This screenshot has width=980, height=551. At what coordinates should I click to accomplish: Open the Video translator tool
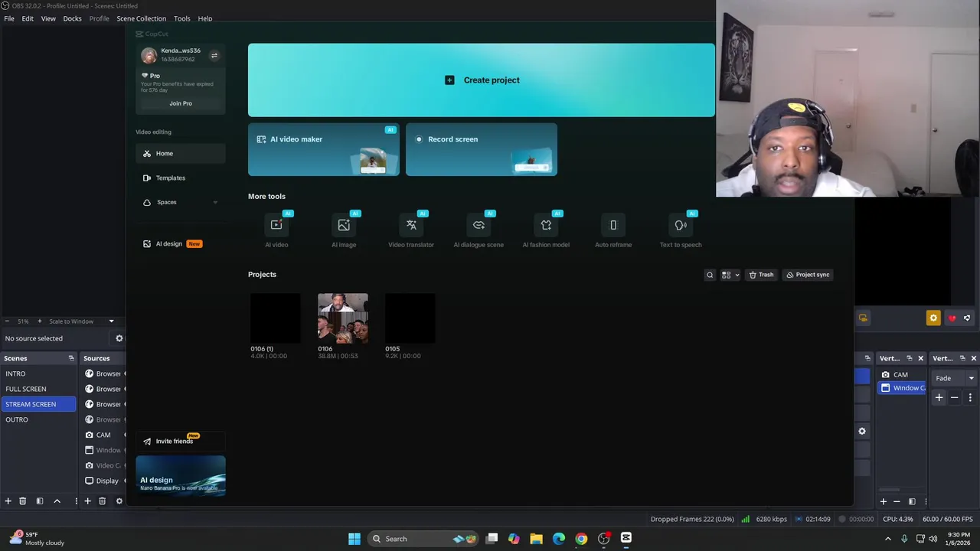(411, 230)
